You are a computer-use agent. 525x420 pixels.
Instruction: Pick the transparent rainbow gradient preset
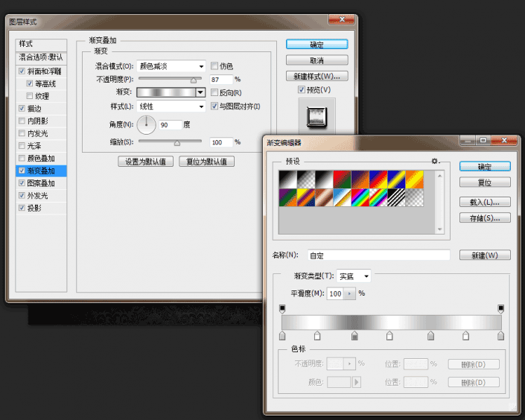378,197
